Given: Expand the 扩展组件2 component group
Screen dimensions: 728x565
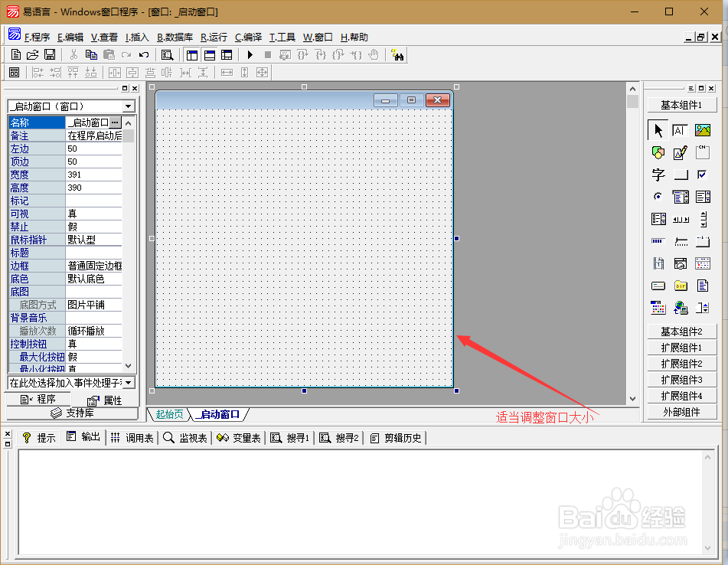Looking at the screenshot, I should pos(681,364).
